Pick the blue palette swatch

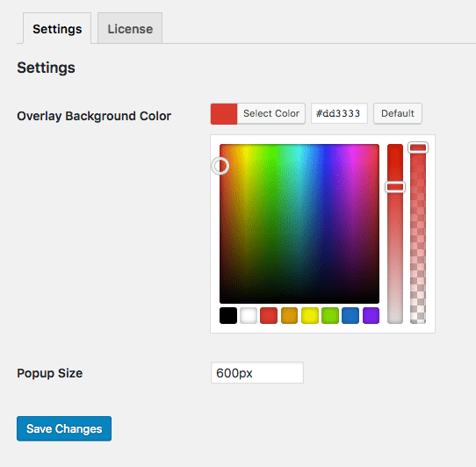point(350,316)
